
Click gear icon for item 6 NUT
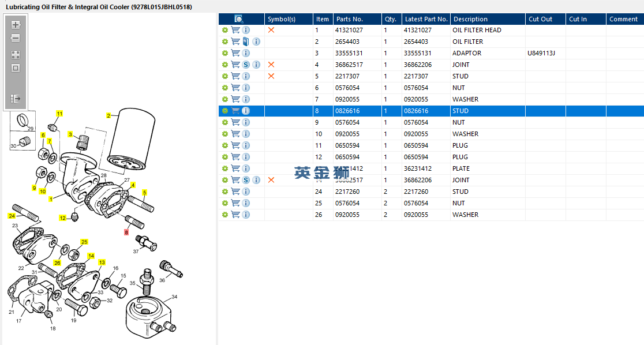(x=224, y=88)
